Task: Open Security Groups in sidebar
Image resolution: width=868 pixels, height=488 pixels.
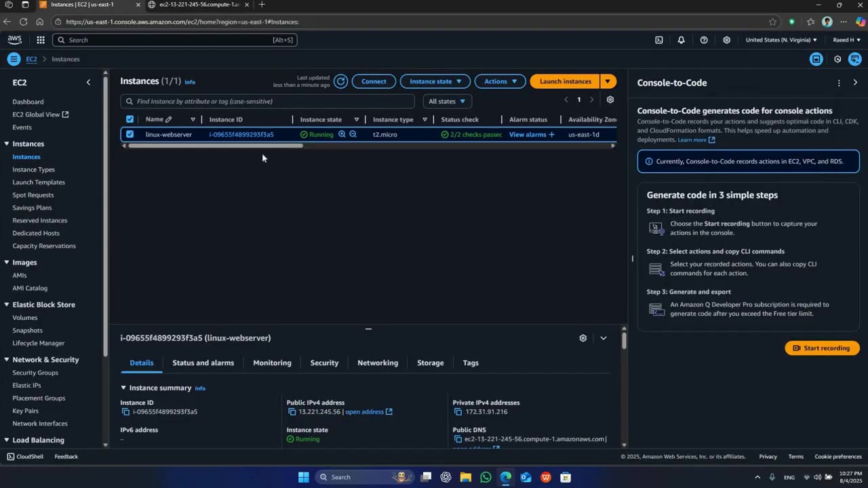Action: pos(35,373)
